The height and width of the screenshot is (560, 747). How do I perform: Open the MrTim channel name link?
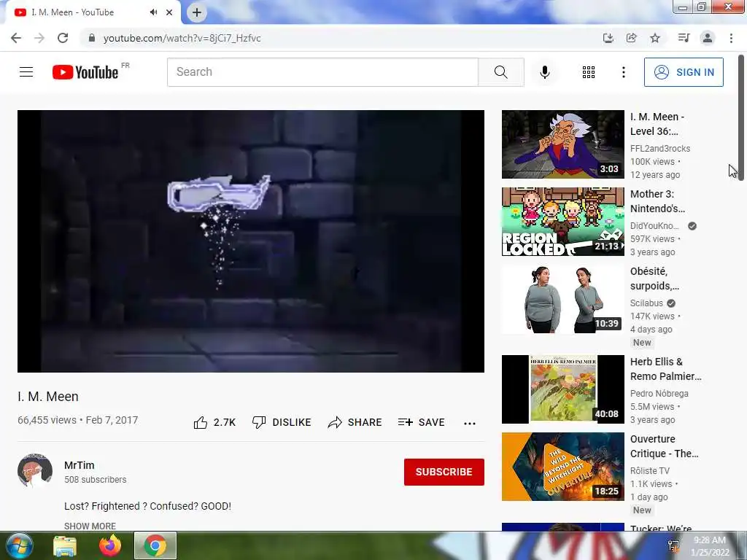79,465
